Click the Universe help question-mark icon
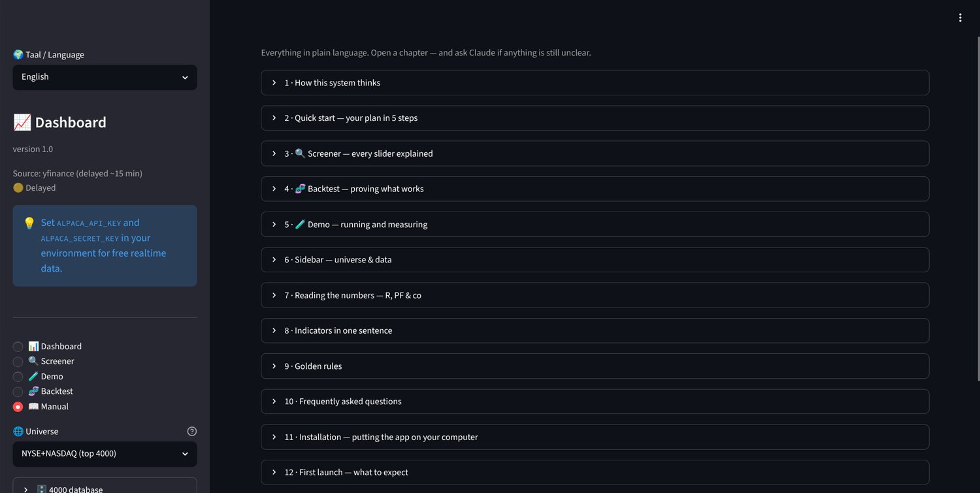 (x=191, y=431)
